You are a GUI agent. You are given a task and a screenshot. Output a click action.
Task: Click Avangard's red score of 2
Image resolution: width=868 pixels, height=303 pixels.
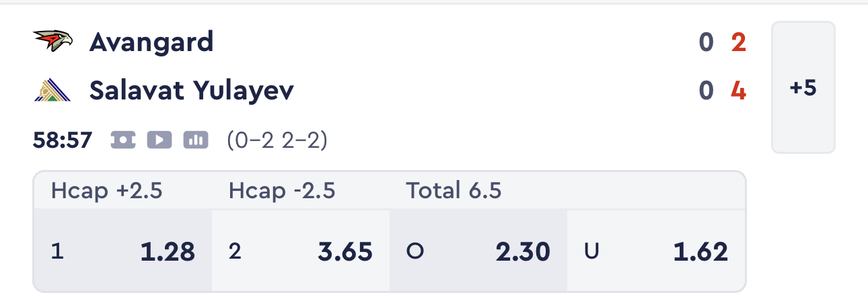point(739,42)
